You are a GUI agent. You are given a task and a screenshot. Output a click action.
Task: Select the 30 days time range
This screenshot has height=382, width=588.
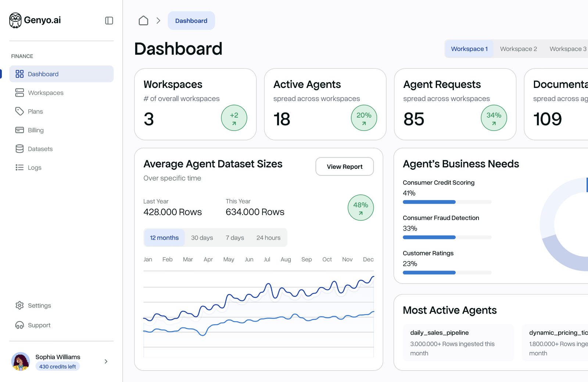[202, 238]
